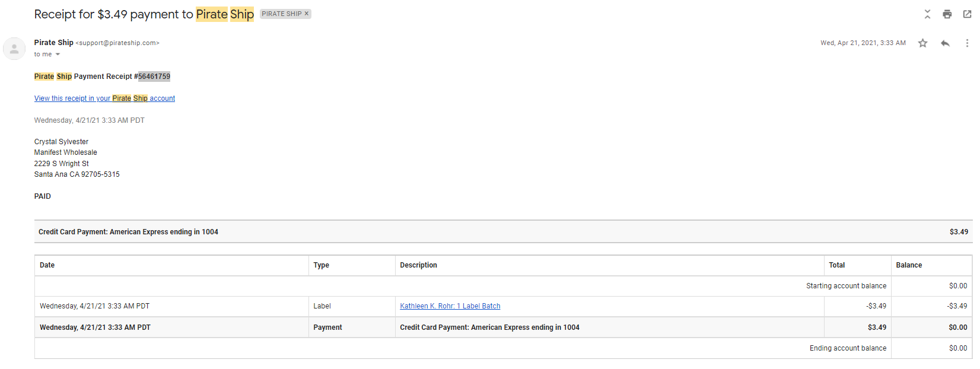Click the email subject line heading
This screenshot has height=369, width=980.
click(x=144, y=14)
